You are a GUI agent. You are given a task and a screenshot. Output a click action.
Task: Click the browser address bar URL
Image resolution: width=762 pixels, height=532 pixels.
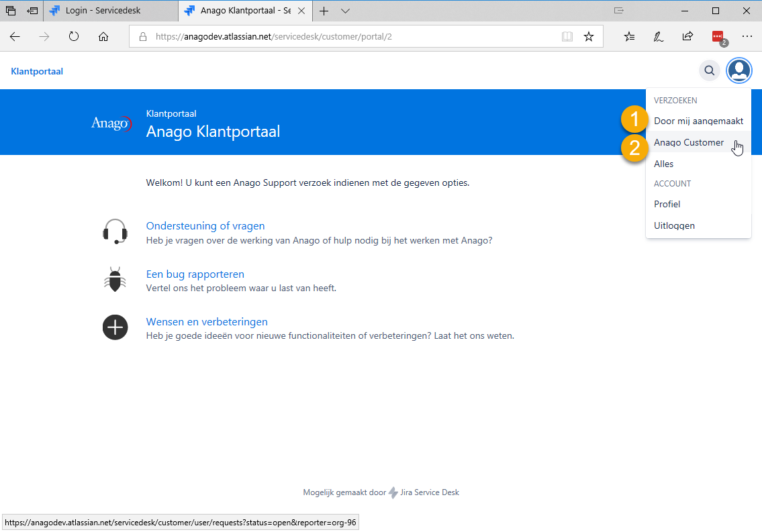coord(274,36)
